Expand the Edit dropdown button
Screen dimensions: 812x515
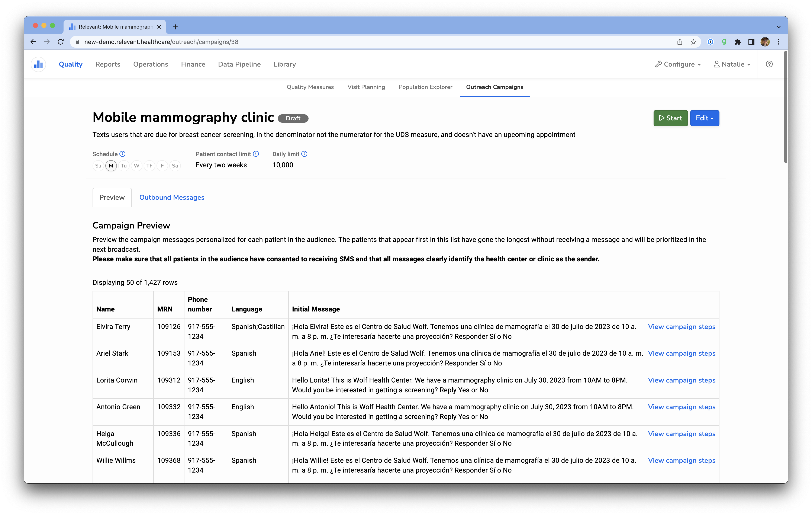pos(705,118)
